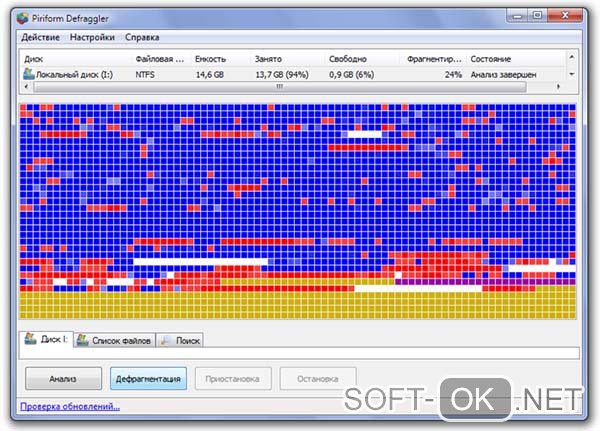
Task: Minimize the Defraggler window
Action: (518, 16)
